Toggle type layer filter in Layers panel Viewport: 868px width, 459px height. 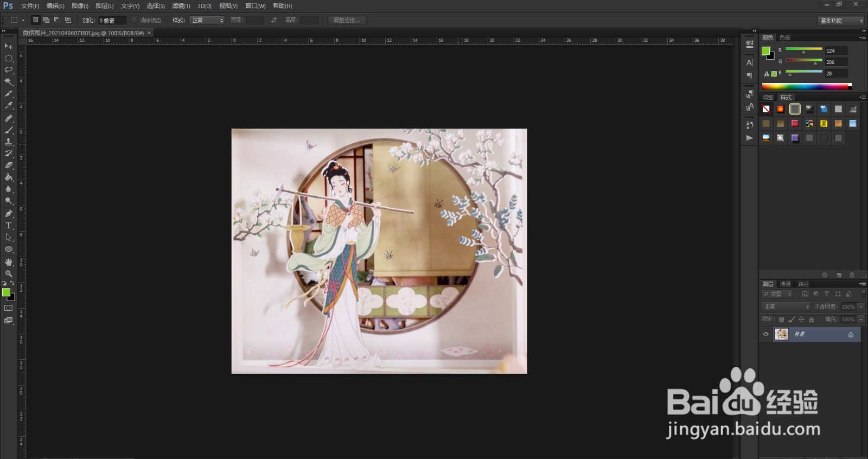827,294
